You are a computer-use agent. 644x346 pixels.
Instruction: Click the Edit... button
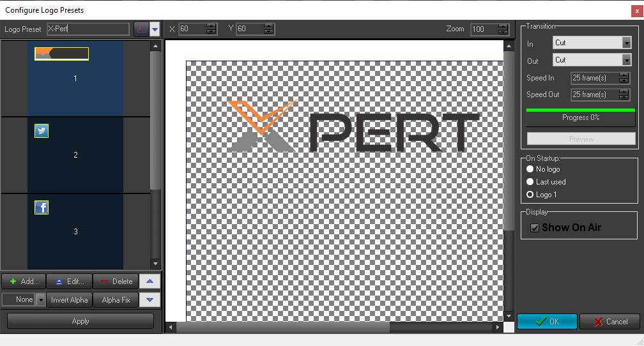click(x=70, y=281)
